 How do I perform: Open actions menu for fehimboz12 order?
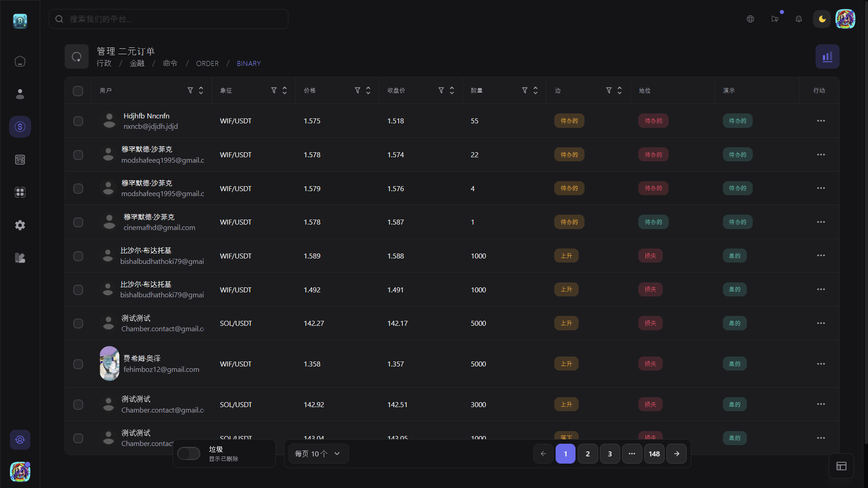pos(821,364)
